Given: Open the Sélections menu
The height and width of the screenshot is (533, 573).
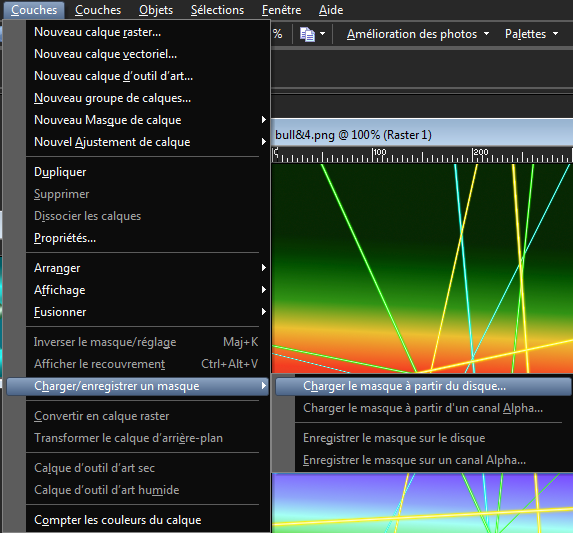Looking at the screenshot, I should coord(217,10).
